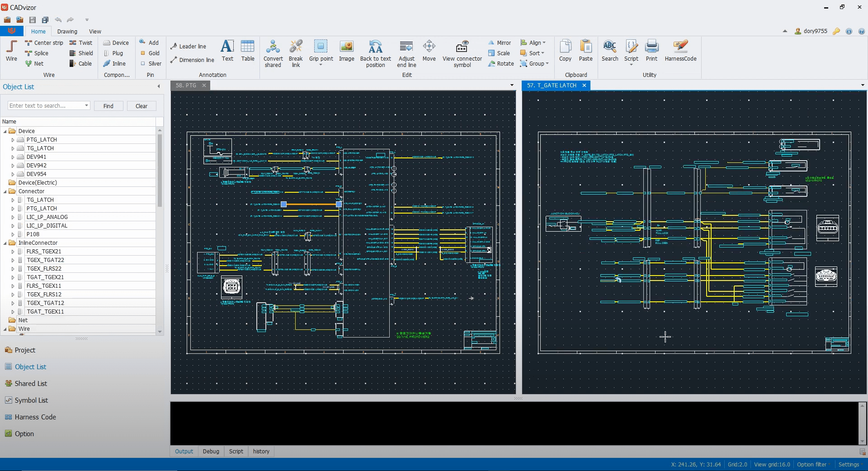Collapse the Device folder in tree
868x471 pixels.
(5, 131)
